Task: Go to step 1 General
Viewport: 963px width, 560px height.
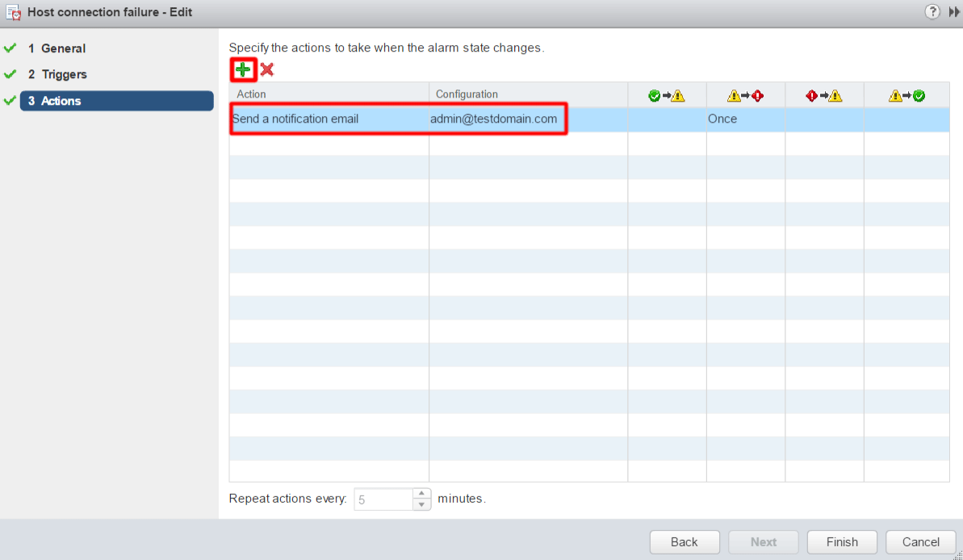Action: [x=57, y=48]
